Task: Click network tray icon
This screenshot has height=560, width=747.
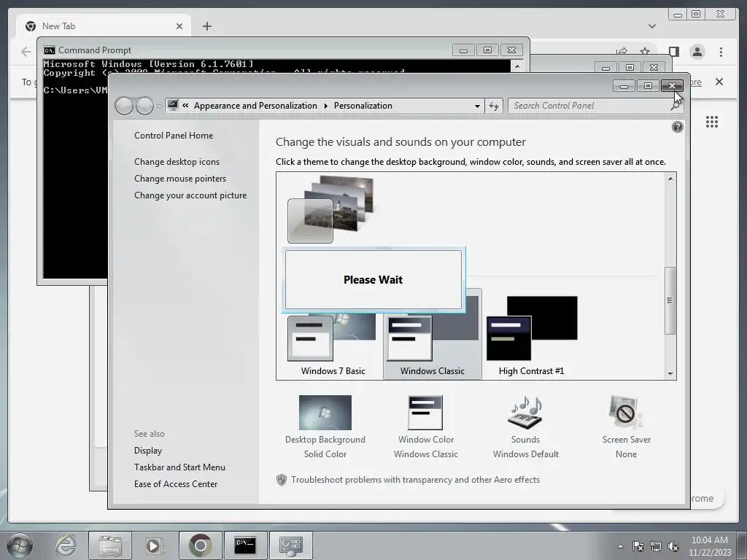Action: 656,546
